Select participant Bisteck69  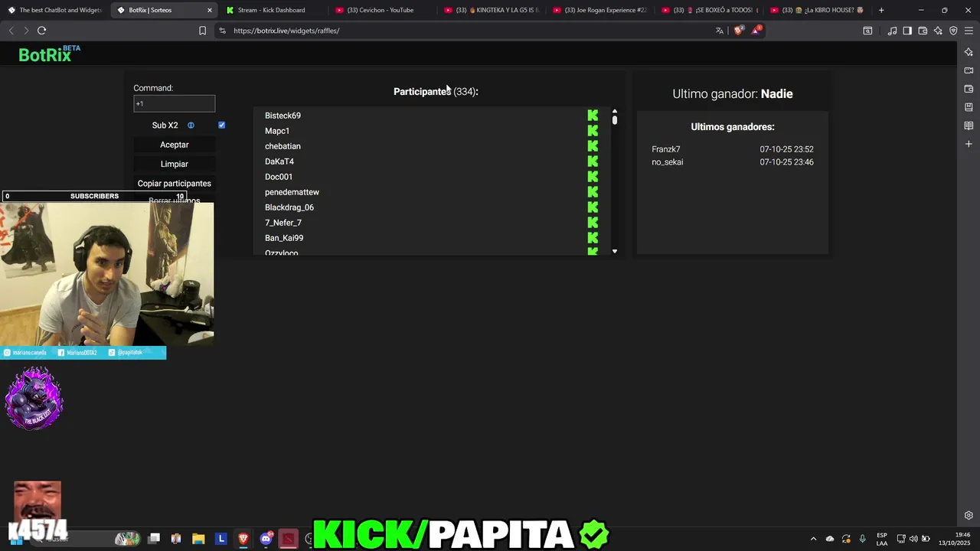[283, 116]
